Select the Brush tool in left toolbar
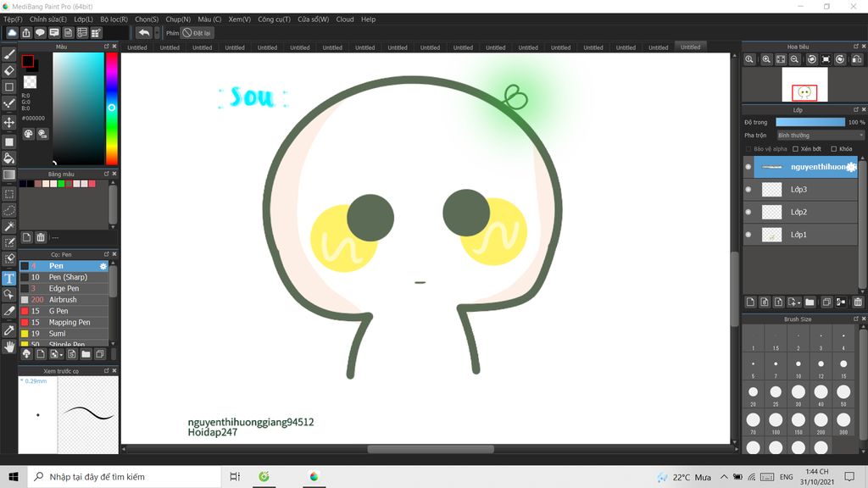Viewport: 868px width, 488px height. point(9,54)
